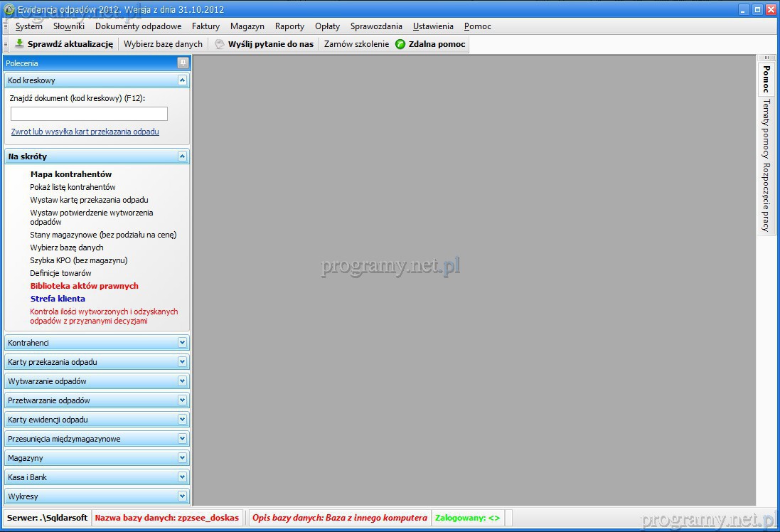Expand the Kontrahenci section
The image size is (780, 532).
click(x=182, y=343)
